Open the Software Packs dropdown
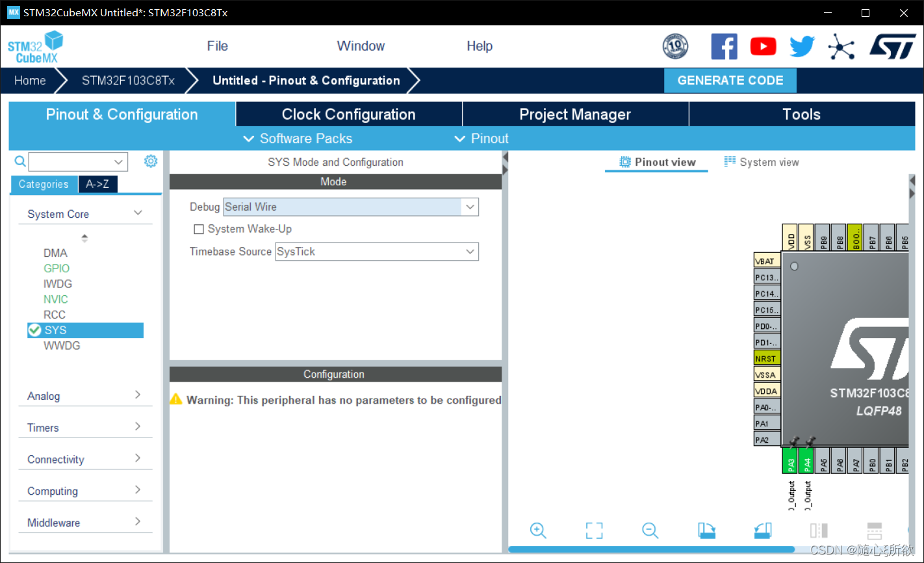This screenshot has width=924, height=563. coord(298,138)
